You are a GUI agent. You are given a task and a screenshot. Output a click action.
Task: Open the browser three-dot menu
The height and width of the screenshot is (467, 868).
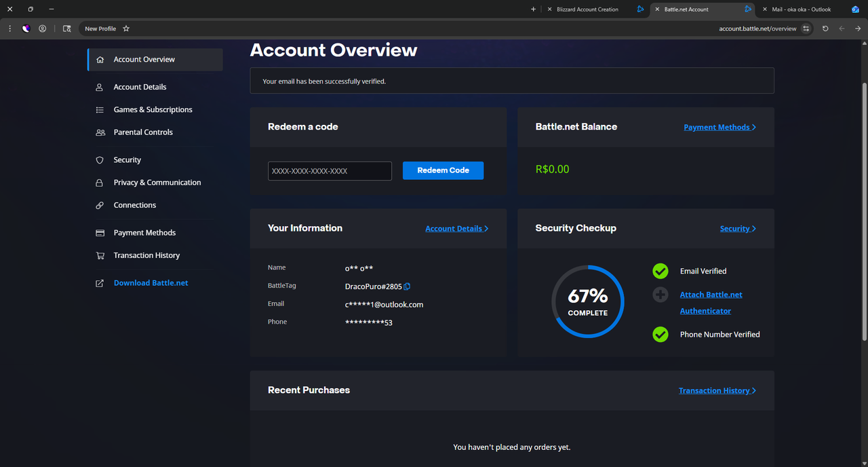pos(9,29)
